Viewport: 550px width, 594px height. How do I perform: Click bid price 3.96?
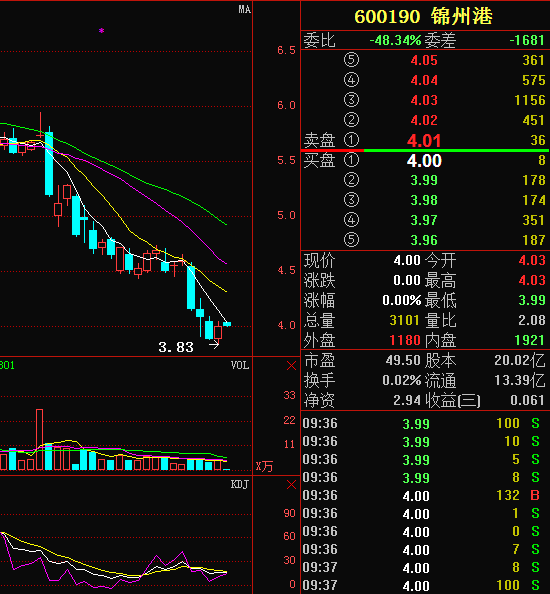click(424, 241)
